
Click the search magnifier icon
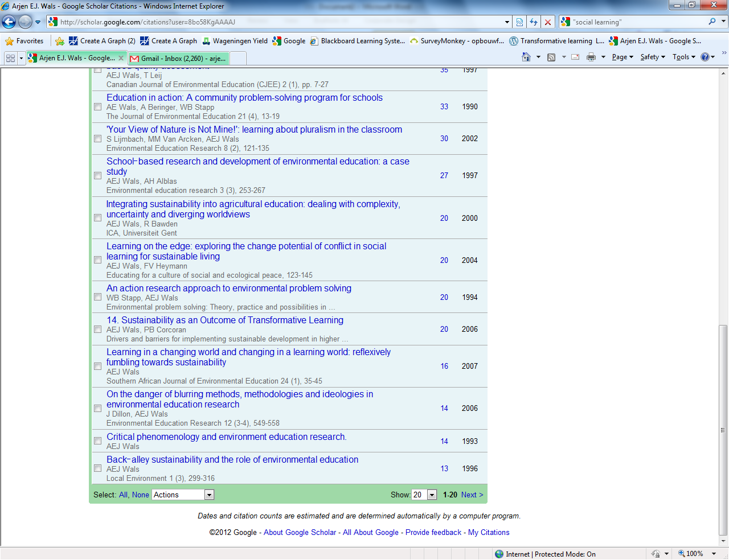[x=712, y=22]
